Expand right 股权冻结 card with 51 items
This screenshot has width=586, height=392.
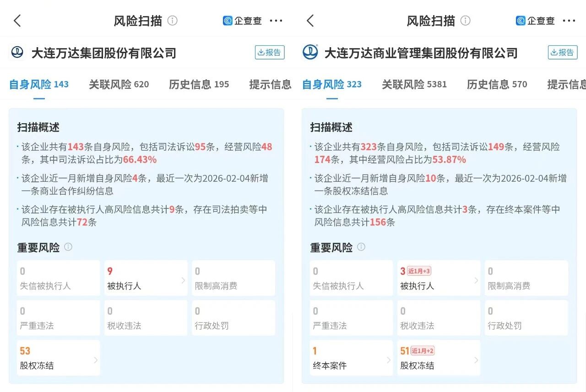[439, 358]
